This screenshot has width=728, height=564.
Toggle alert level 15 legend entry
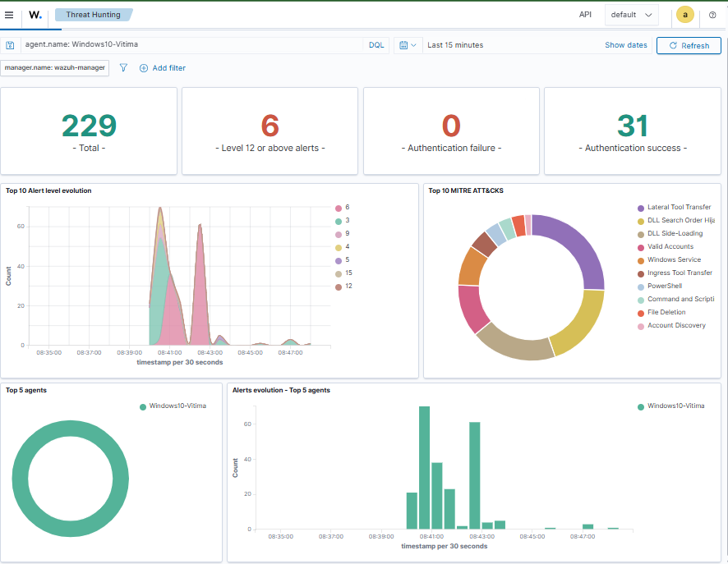point(344,273)
